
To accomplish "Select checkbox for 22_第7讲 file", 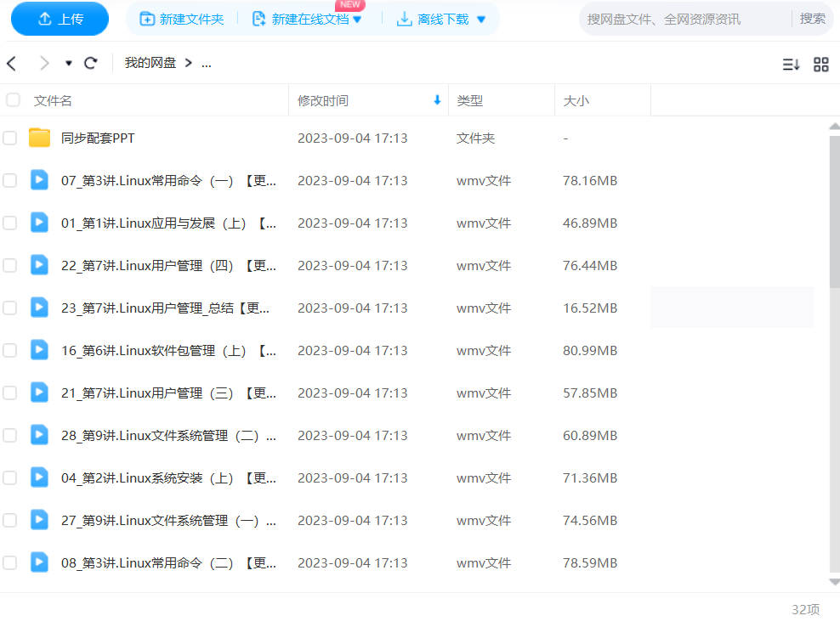I will pyautogui.click(x=9, y=266).
